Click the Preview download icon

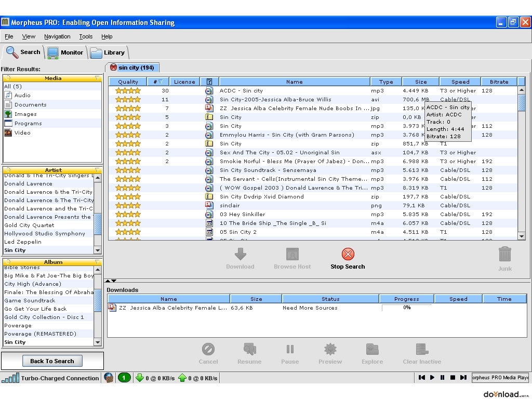point(330,349)
